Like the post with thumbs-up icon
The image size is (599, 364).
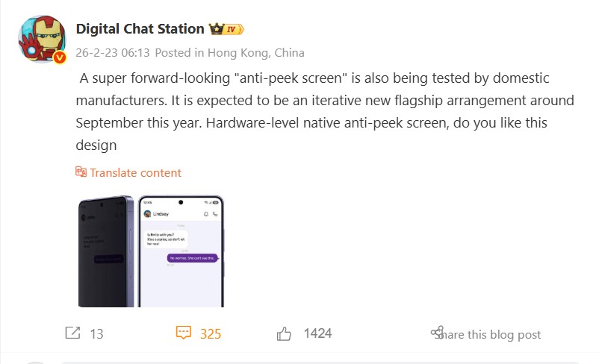coord(285,333)
